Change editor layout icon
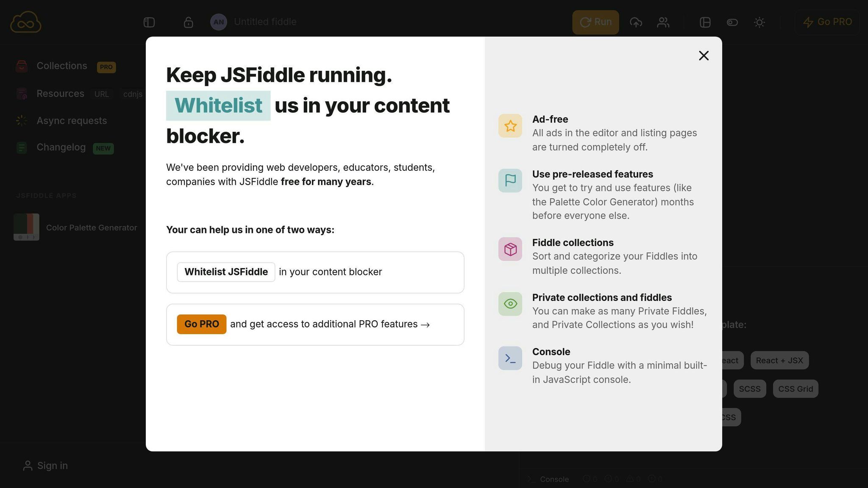Image resolution: width=868 pixels, height=488 pixels. (705, 22)
